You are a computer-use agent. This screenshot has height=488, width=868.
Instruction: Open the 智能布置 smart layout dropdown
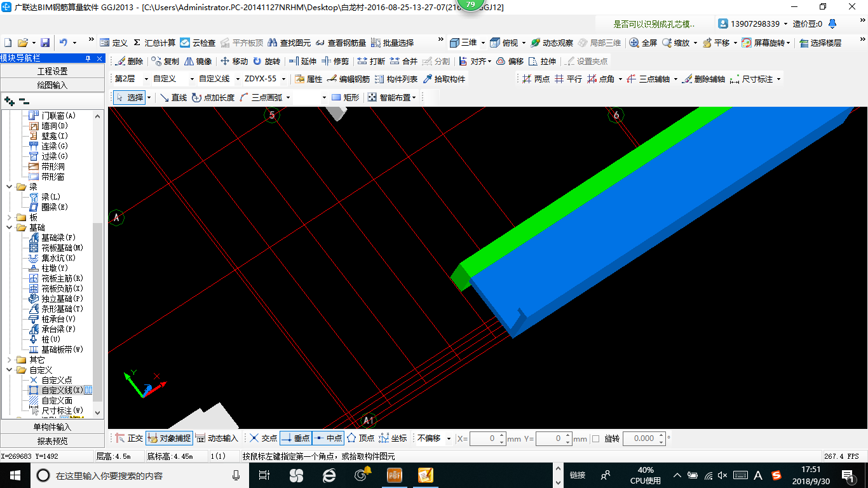tap(414, 97)
